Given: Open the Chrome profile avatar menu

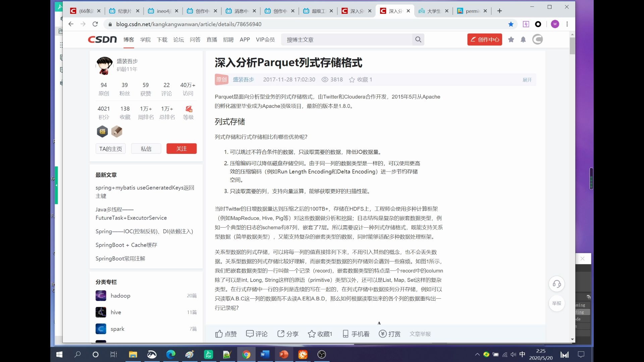Looking at the screenshot, I should tap(555, 24).
